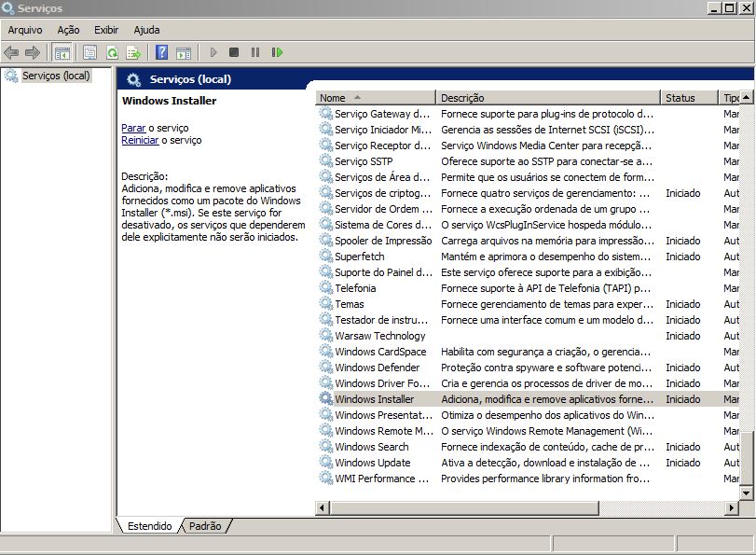The height and width of the screenshot is (555, 756).
Task: Click the gear icon of Windows Update
Action: coord(326,462)
